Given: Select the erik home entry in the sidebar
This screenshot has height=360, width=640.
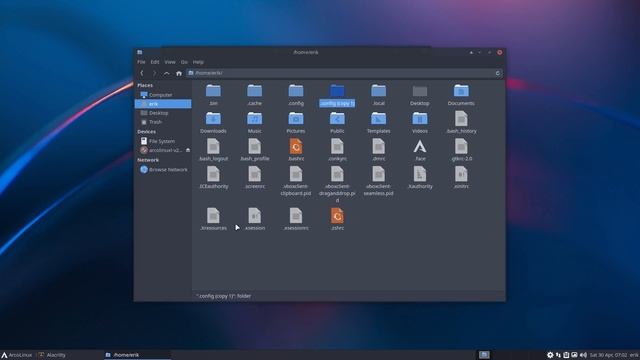Looking at the screenshot, I should coord(163,104).
